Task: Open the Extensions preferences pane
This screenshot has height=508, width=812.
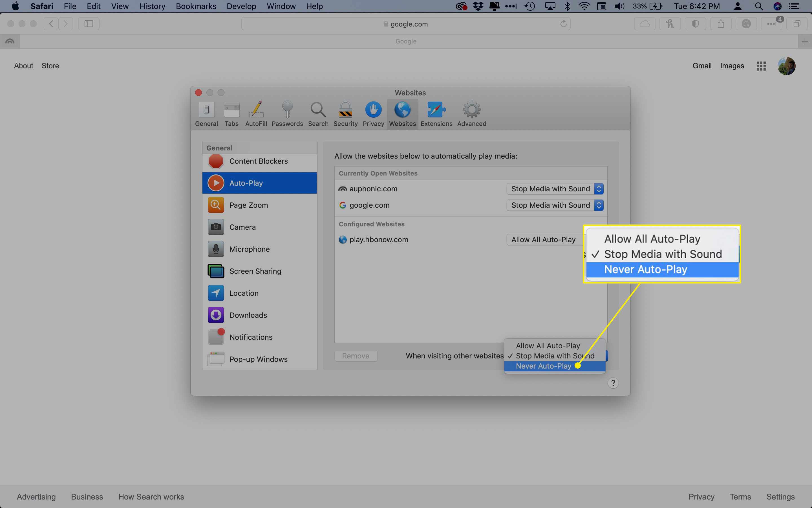Action: tap(436, 114)
